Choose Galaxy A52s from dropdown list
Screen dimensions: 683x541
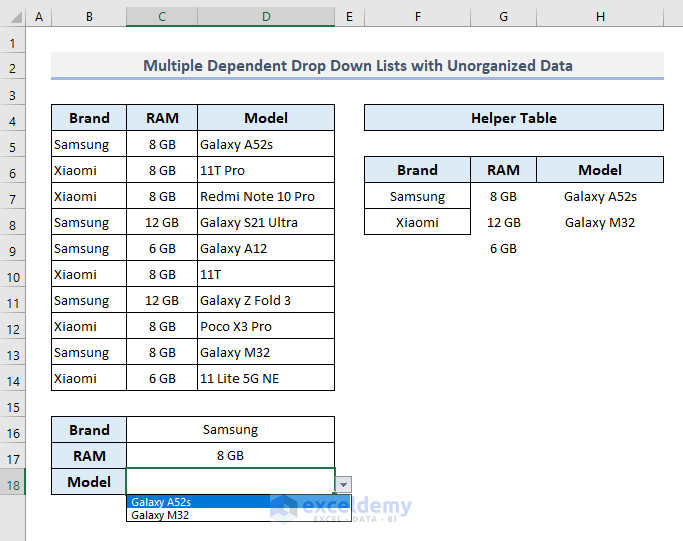point(238,502)
